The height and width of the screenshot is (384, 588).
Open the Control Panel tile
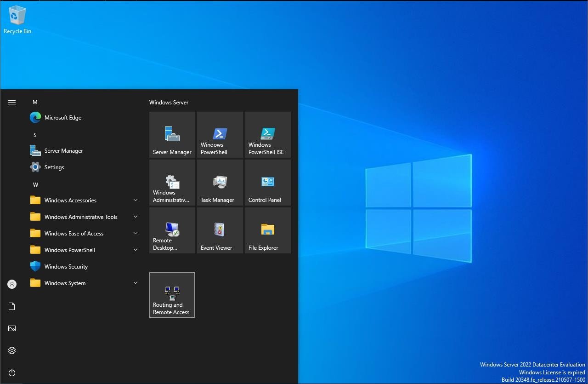[268, 183]
